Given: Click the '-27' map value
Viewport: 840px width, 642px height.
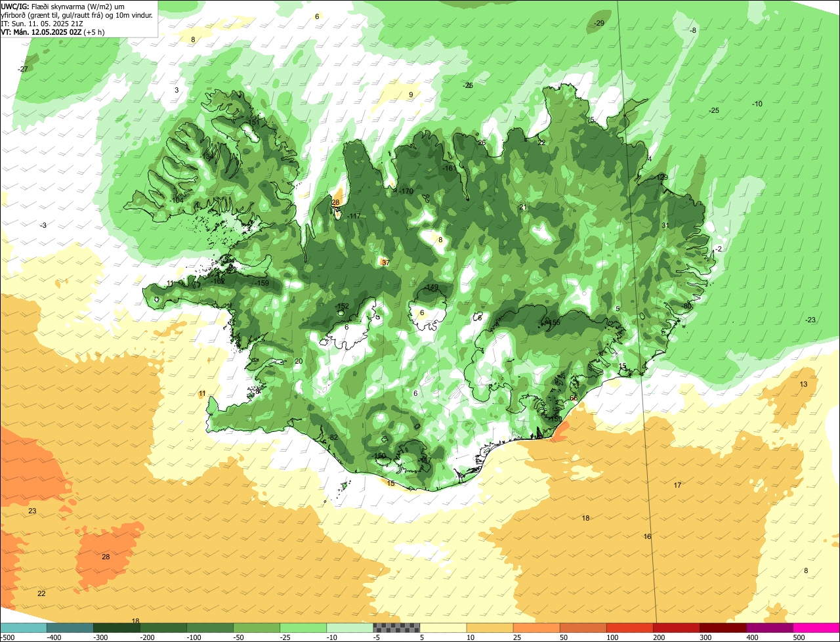Looking at the screenshot, I should pos(24,69).
